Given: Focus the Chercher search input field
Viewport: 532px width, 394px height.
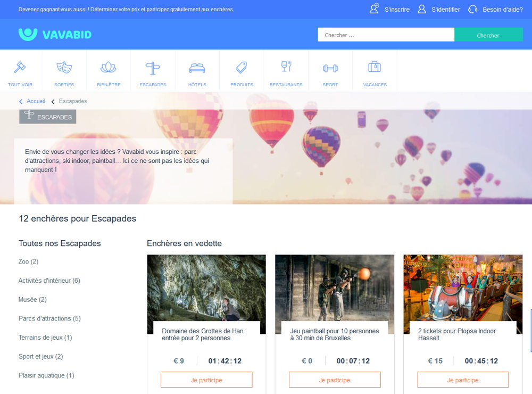Looking at the screenshot, I should click(386, 35).
